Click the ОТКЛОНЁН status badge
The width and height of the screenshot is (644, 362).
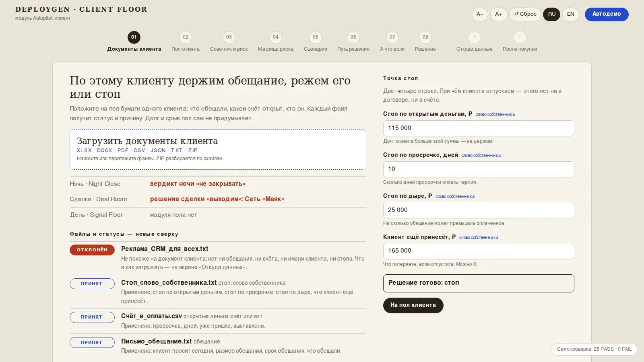tap(92, 250)
